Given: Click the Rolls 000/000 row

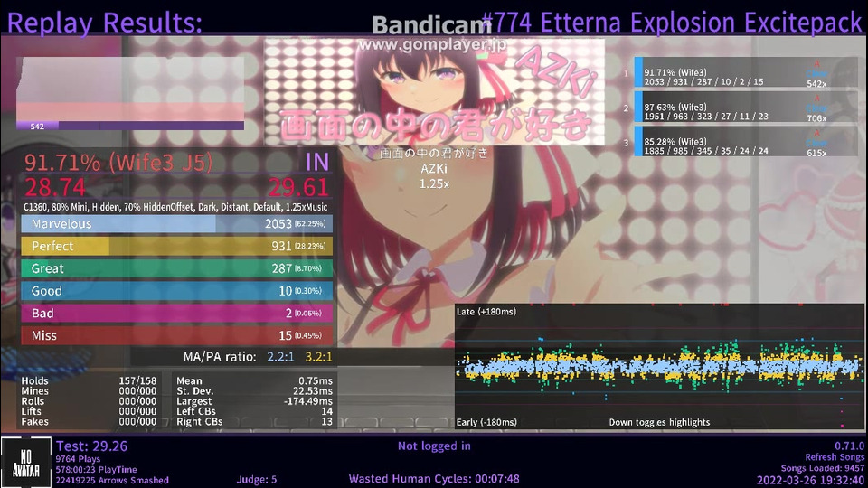Looking at the screenshot, I should pos(89,401).
